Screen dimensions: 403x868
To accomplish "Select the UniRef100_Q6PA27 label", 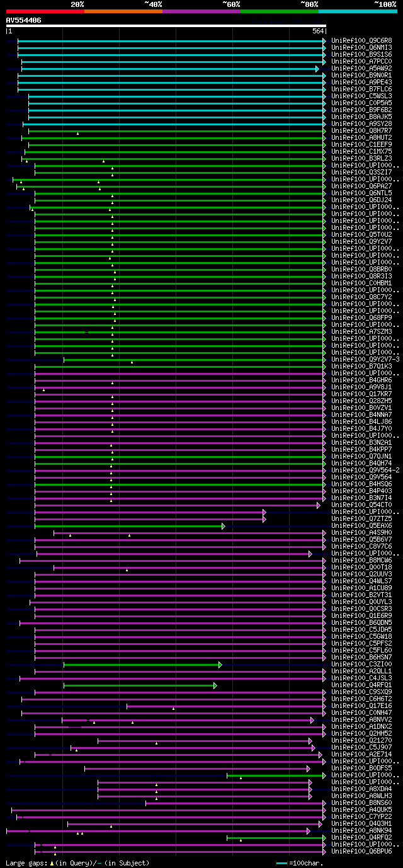I will (x=361, y=186).
